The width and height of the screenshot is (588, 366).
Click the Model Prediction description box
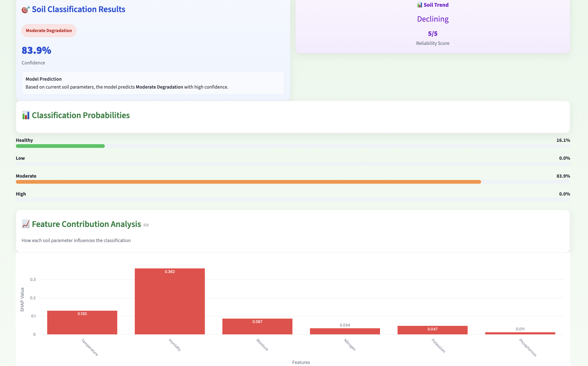[x=153, y=83]
